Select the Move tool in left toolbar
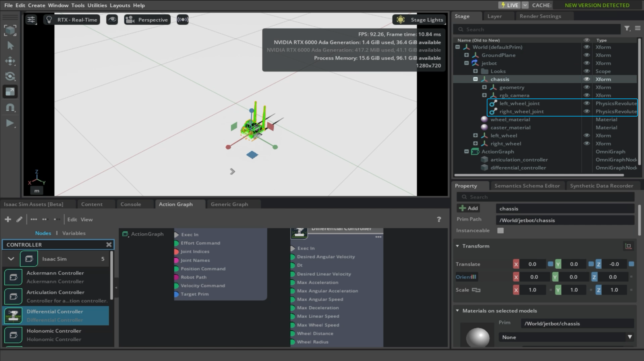The height and width of the screenshot is (361, 644). pyautogui.click(x=10, y=61)
